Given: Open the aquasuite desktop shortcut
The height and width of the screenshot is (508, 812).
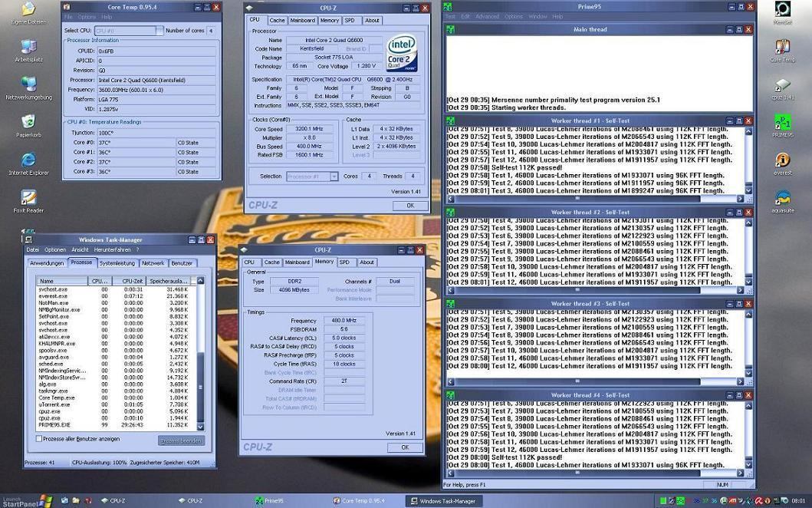Looking at the screenshot, I should [x=782, y=200].
